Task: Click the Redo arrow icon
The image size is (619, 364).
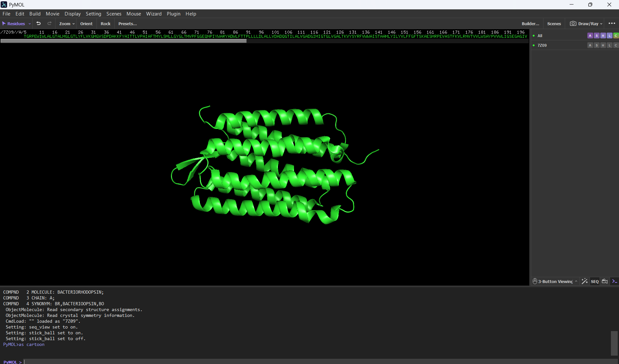Action: tap(49, 24)
